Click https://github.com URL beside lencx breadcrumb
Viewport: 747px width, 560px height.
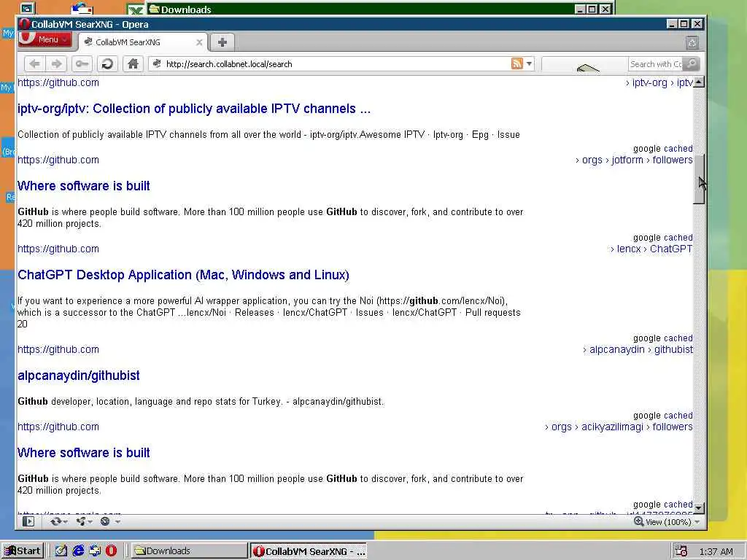(58, 249)
